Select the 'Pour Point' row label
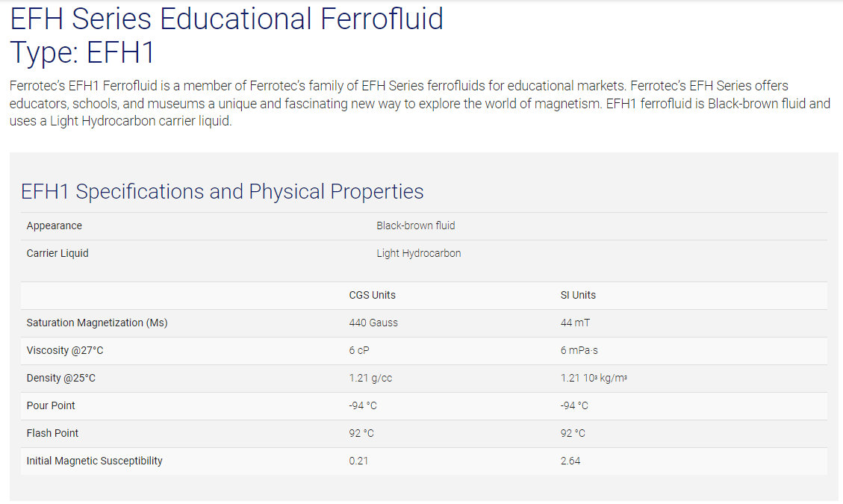 [x=51, y=405]
